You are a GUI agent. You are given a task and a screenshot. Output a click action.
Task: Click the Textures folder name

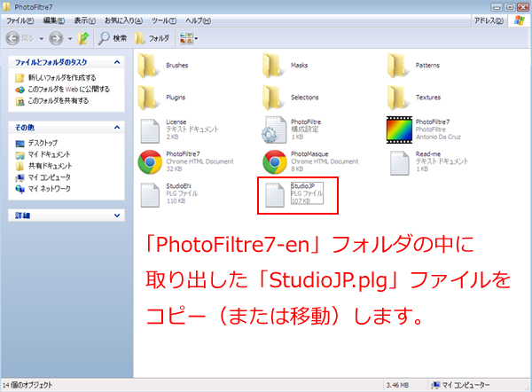click(x=428, y=98)
